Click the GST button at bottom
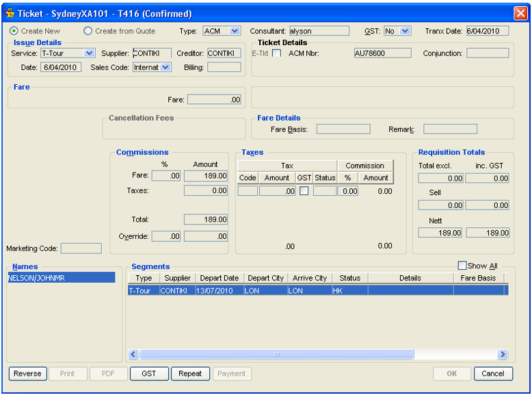 click(149, 374)
